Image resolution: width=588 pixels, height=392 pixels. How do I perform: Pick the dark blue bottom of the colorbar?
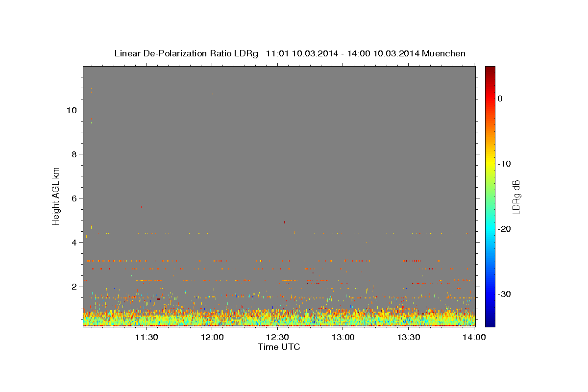[x=490, y=322]
